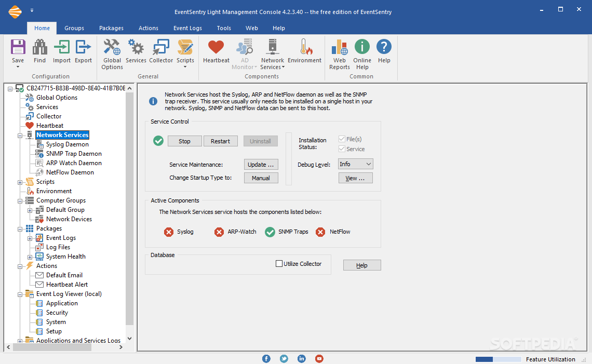Click the AD Monitor ribbon icon
Image resolution: width=592 pixels, height=364 pixels.
coord(245,47)
